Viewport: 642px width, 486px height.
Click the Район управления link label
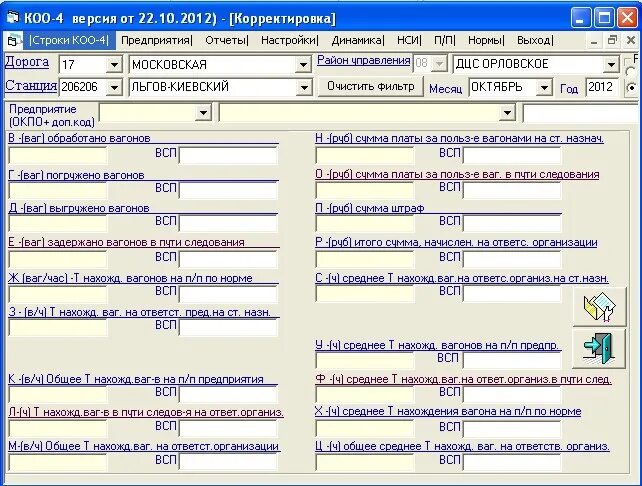coord(364,60)
